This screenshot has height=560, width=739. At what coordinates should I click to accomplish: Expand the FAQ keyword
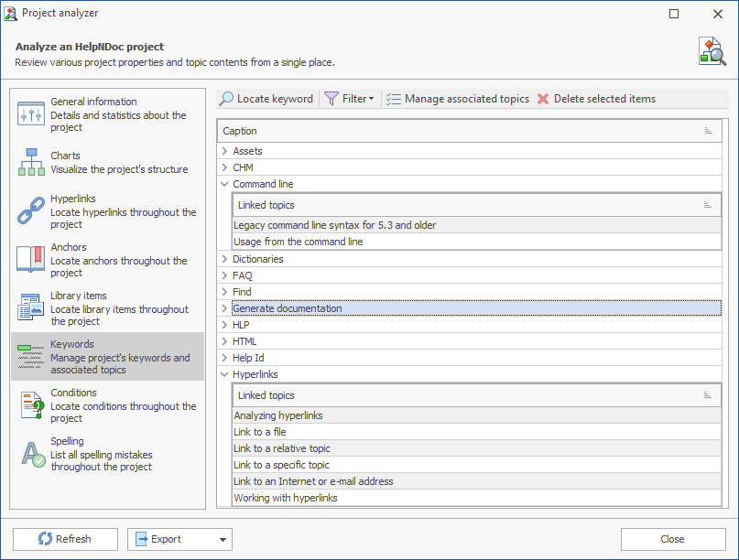224,275
